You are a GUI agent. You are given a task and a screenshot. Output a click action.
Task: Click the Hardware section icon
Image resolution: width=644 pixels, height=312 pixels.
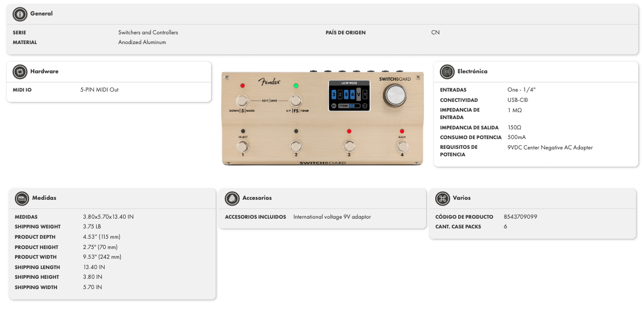(x=19, y=72)
